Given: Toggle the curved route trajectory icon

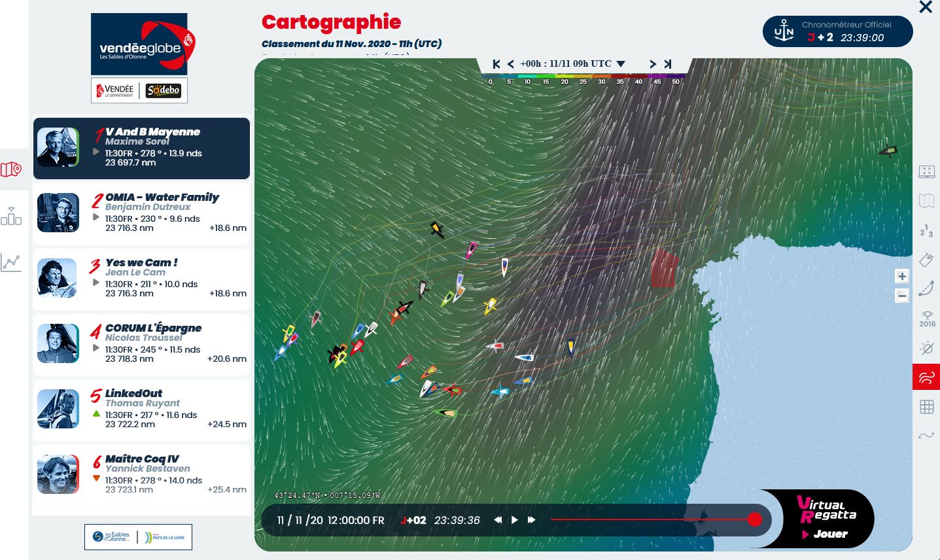Looking at the screenshot, I should (927, 289).
